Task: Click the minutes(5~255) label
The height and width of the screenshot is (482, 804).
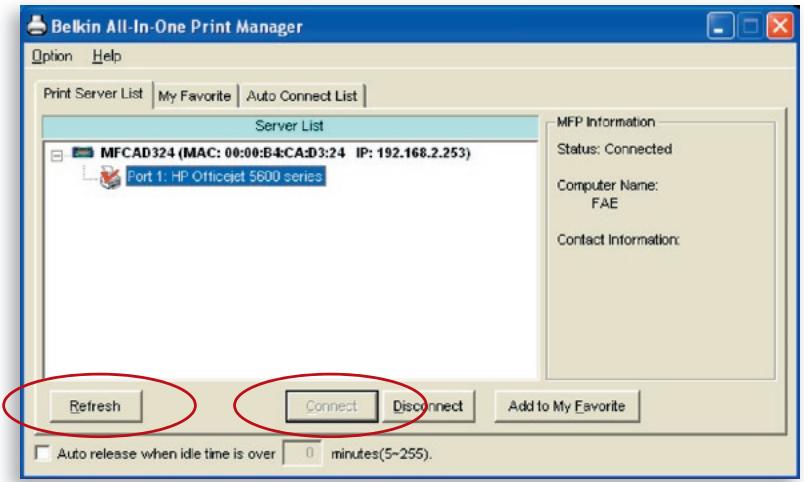Action: (381, 454)
